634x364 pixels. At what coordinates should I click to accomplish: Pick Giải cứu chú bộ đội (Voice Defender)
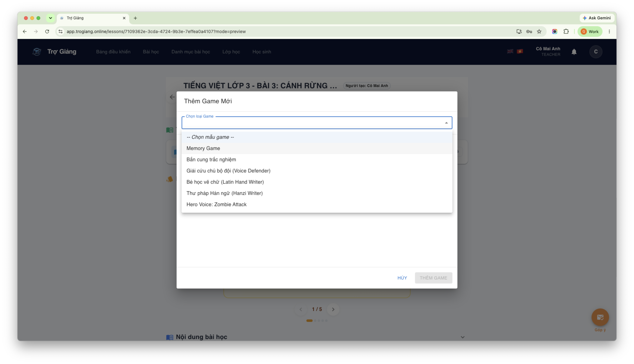317,171
